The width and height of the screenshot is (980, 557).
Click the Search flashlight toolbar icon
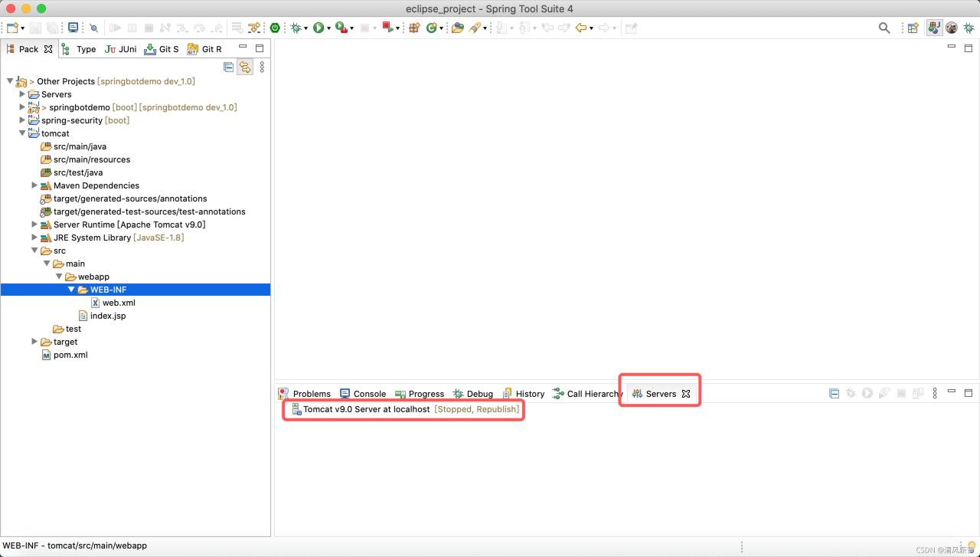475,28
